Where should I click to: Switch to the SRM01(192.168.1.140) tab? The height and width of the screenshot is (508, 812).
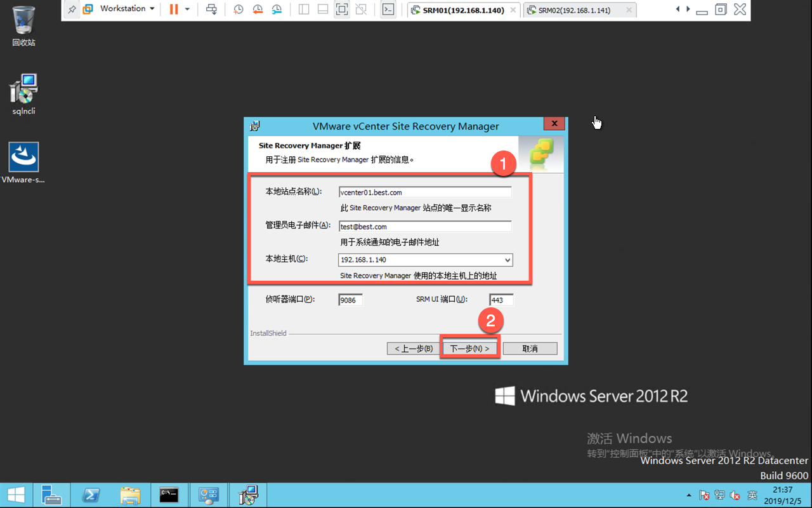pos(464,10)
